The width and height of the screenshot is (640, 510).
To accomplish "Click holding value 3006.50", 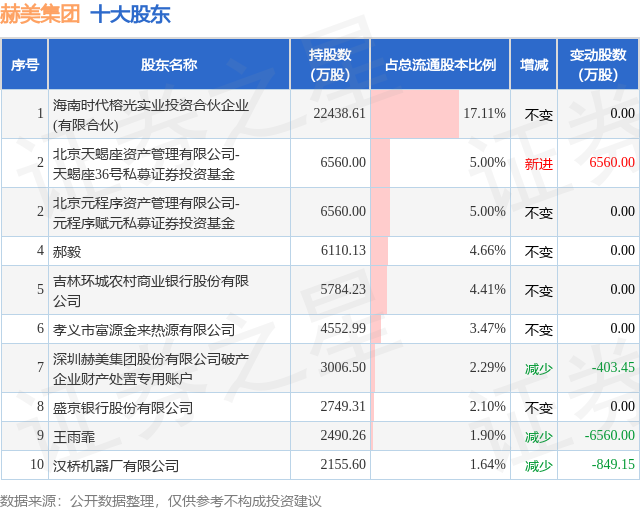I will pyautogui.click(x=343, y=367).
